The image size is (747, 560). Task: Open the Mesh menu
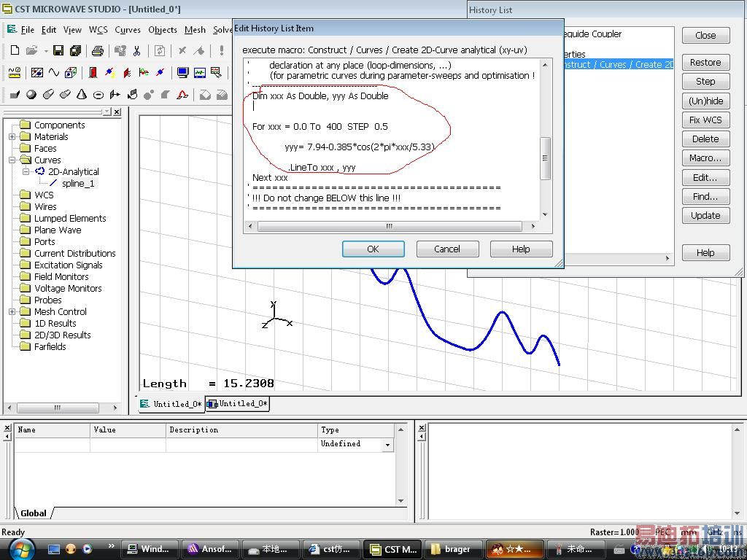(x=195, y=29)
